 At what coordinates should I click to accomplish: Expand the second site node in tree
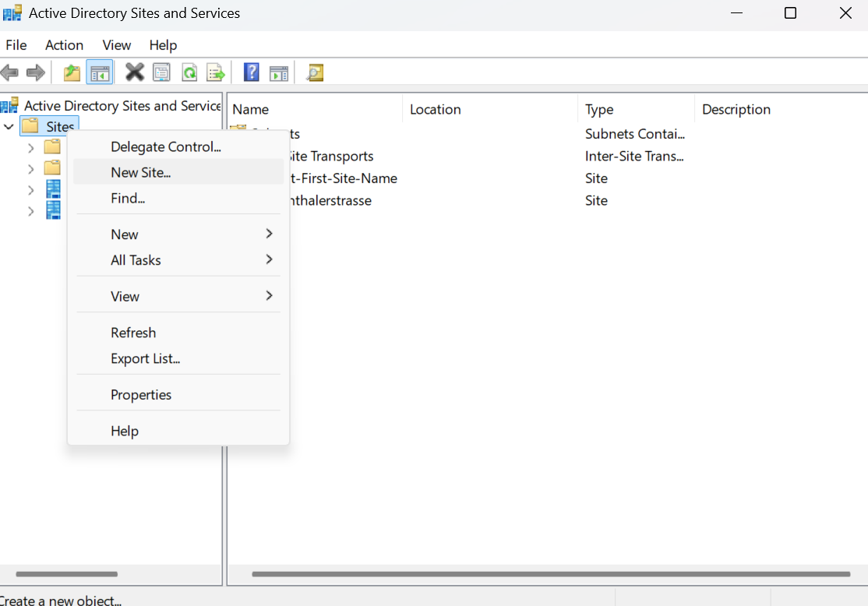pos(31,211)
